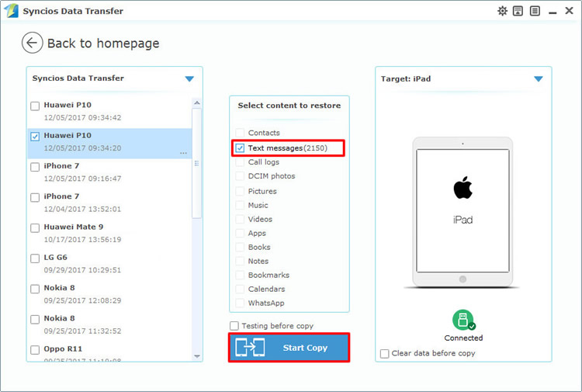
Task: Toggle the Call logs checkbox
Action: pyautogui.click(x=240, y=162)
